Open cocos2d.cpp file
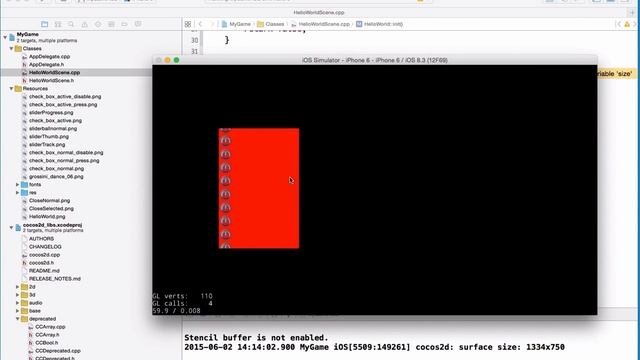 point(44,255)
